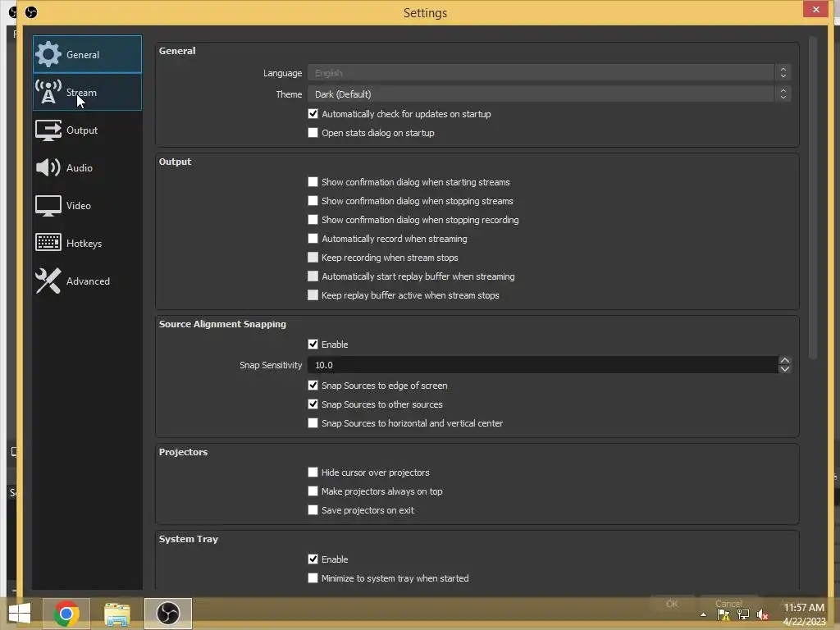The image size is (840, 630).
Task: Uncheck Source Alignment Snapping Enable
Action: pyautogui.click(x=313, y=344)
